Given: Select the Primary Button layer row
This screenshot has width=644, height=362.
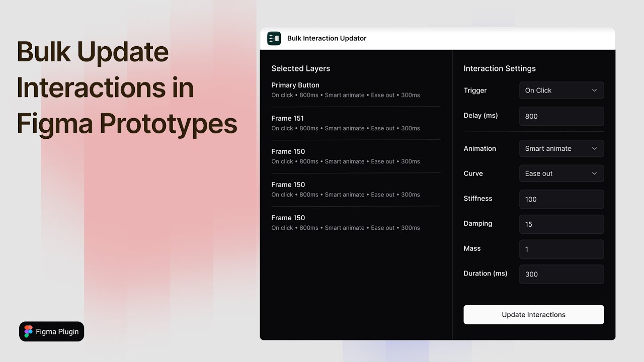Looking at the screenshot, I should pyautogui.click(x=356, y=90).
